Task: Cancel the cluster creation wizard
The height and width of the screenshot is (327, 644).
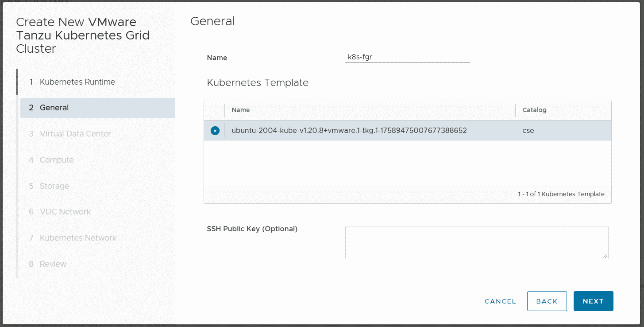Action: coord(500,301)
